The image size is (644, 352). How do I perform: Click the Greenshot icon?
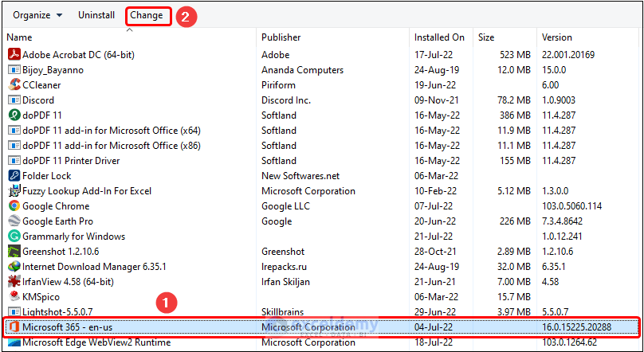click(14, 252)
